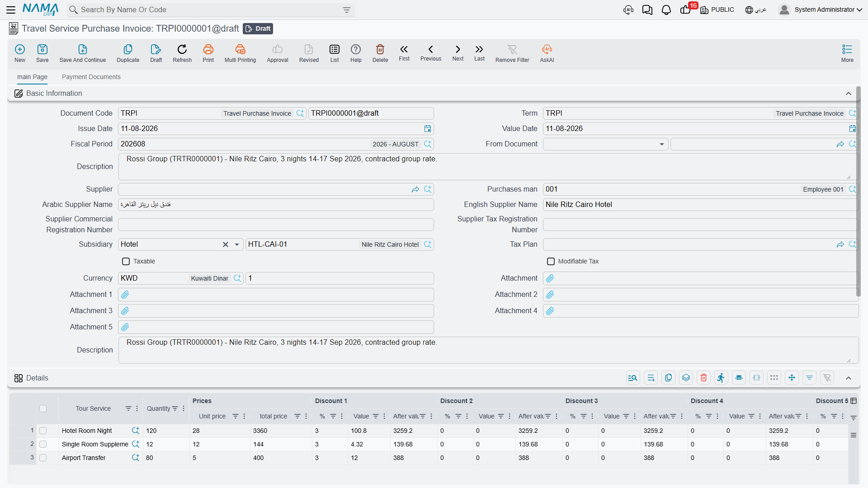Screen dimensions: 868x488
Task: Open Quantity column filter
Action: point(175,408)
